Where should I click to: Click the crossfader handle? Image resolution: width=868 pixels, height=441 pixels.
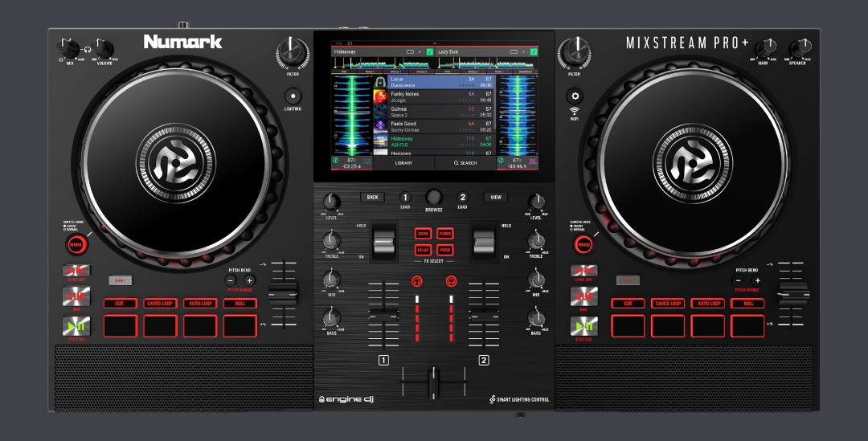point(434,380)
